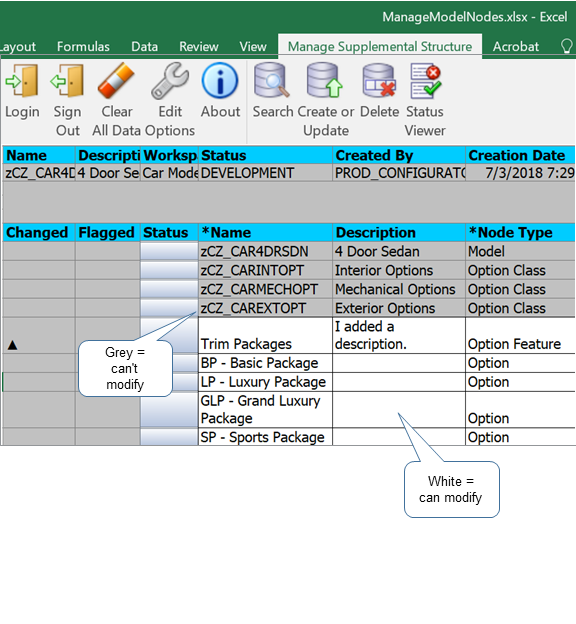Select SP - Sports Package cell

click(x=266, y=437)
